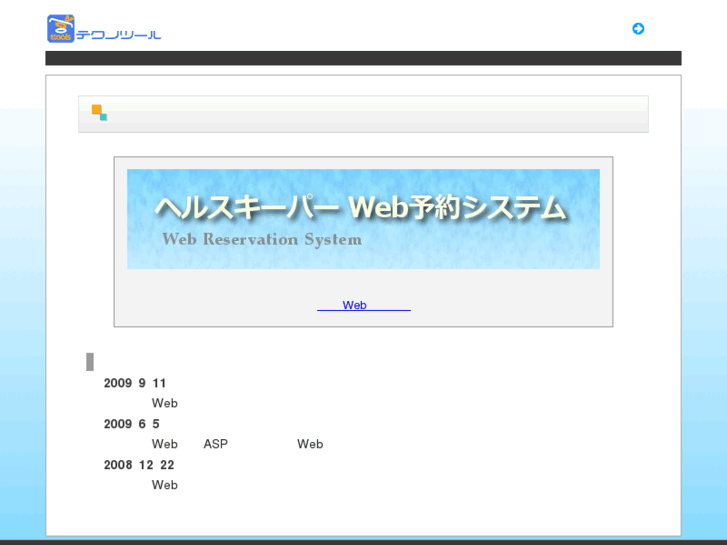Click the Web text under 2009 9 11

pyautogui.click(x=165, y=404)
